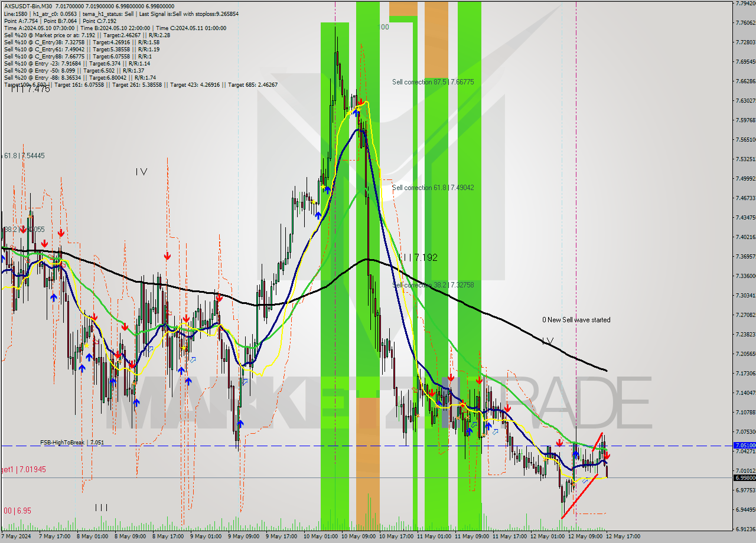Click the blue arrow beneath the 9 May 09:00 low
Screen dimensions: 756x543
pos(240,423)
